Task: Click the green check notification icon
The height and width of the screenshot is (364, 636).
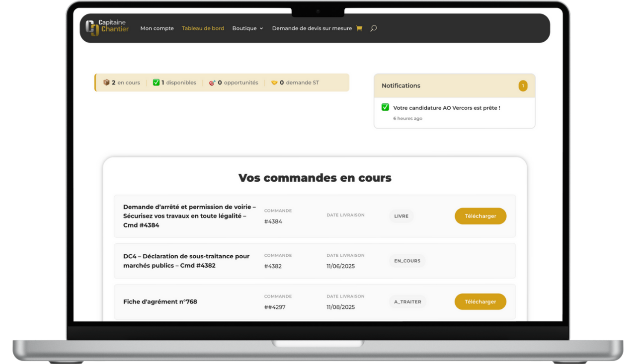Action: click(385, 107)
